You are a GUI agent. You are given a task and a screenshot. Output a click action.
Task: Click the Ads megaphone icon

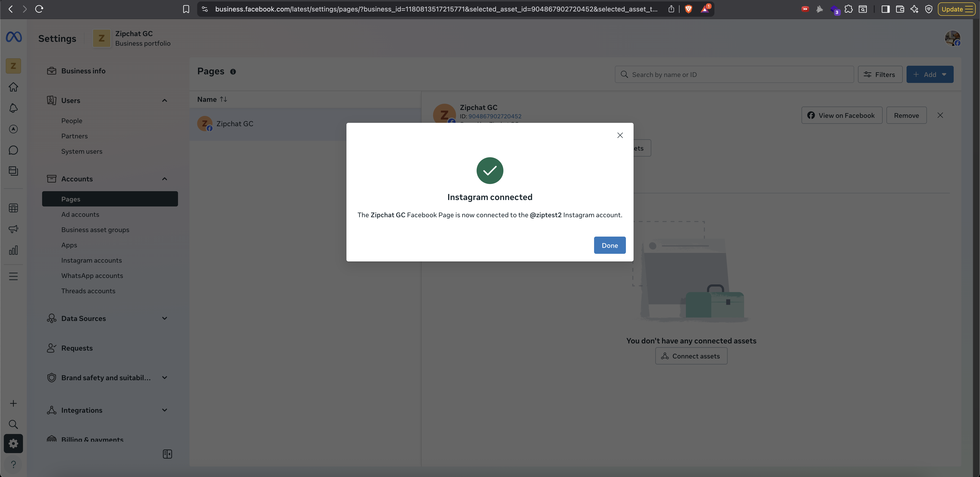pos(13,229)
